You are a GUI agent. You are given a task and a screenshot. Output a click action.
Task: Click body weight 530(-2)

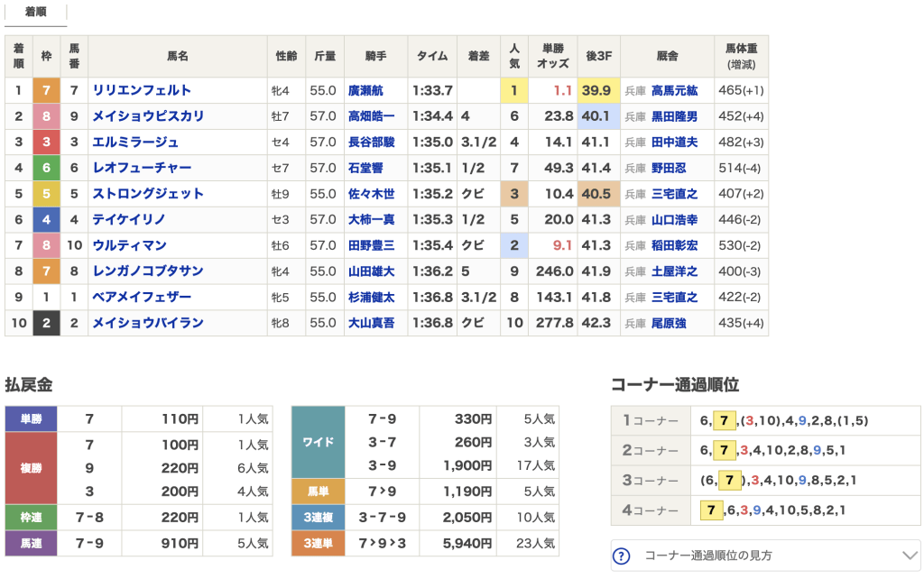740,245
